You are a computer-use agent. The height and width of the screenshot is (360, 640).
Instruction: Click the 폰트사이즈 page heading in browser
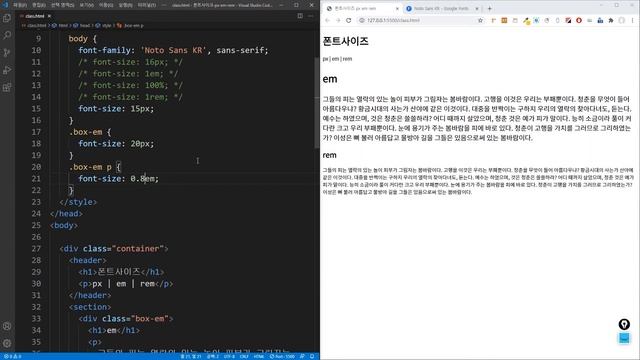pos(345,41)
